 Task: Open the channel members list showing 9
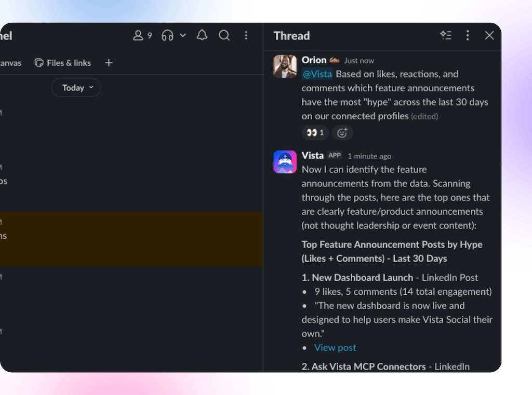(x=142, y=36)
